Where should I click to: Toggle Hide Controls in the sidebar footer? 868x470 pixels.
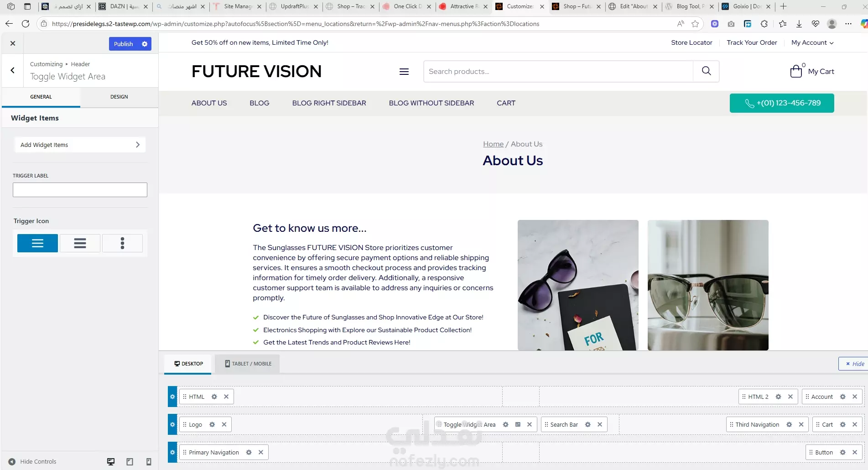point(32,461)
